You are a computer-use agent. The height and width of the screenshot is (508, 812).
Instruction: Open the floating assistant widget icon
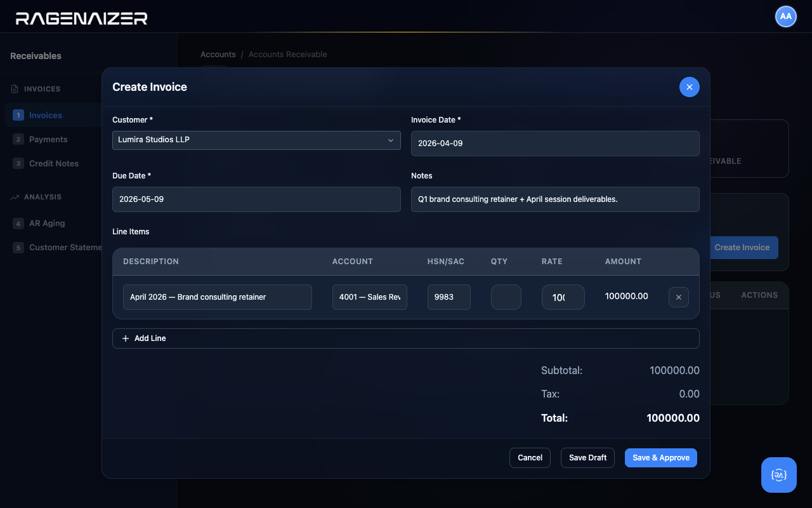[x=779, y=475]
